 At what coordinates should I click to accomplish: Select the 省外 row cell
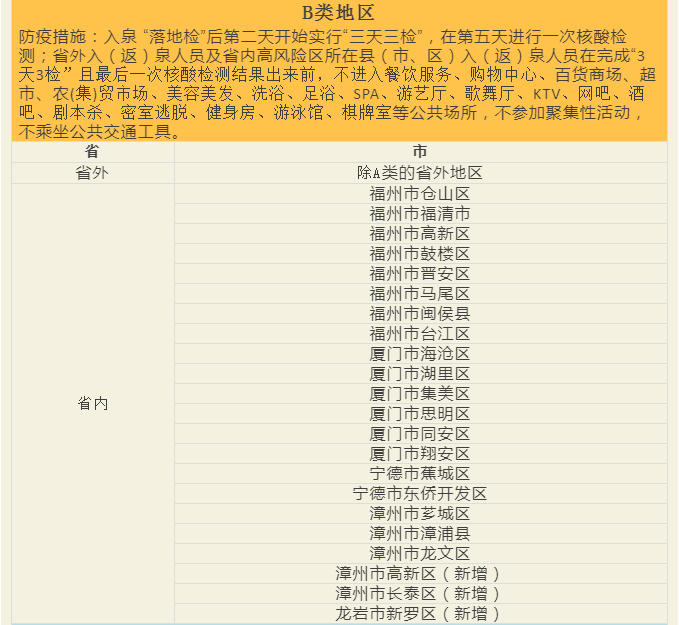[x=92, y=172]
